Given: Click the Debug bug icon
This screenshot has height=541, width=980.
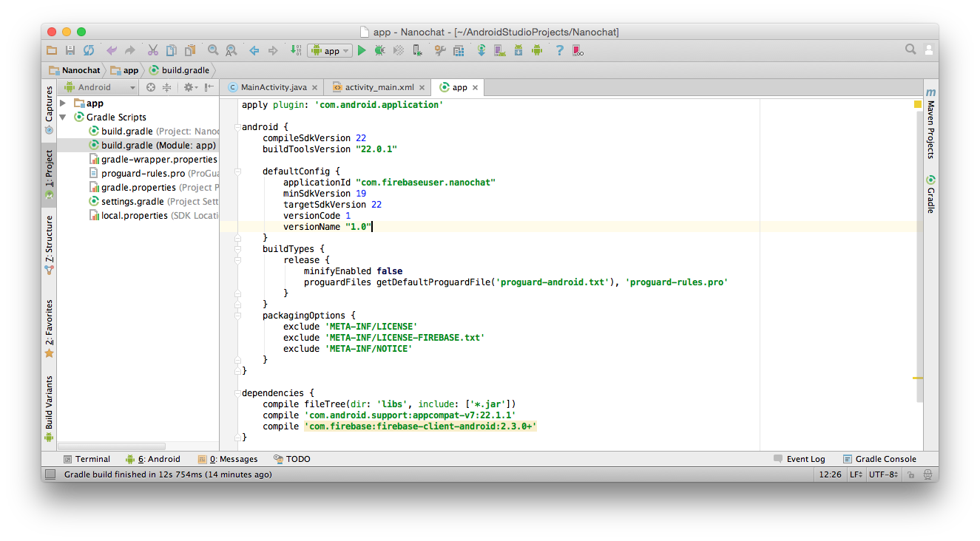Looking at the screenshot, I should point(379,50).
